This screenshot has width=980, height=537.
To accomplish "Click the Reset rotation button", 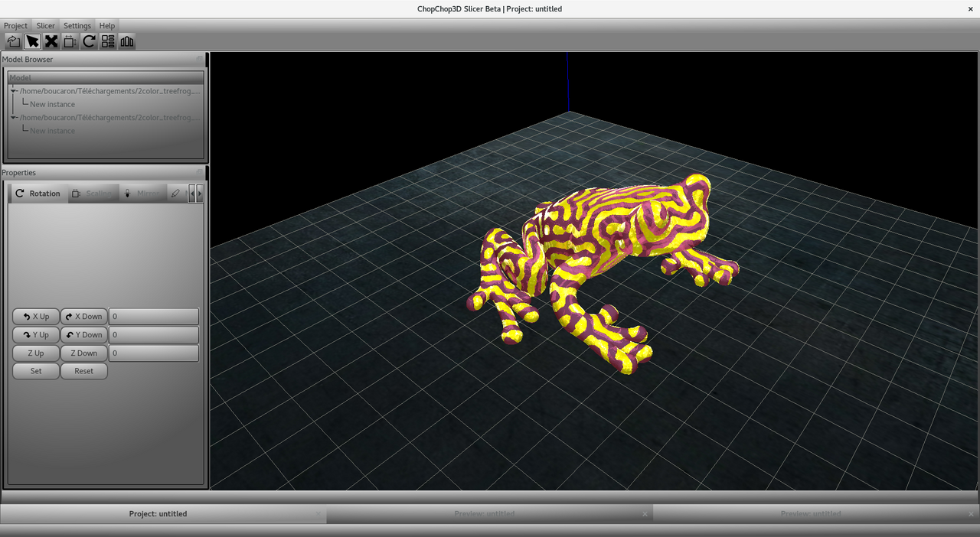I will (x=84, y=371).
